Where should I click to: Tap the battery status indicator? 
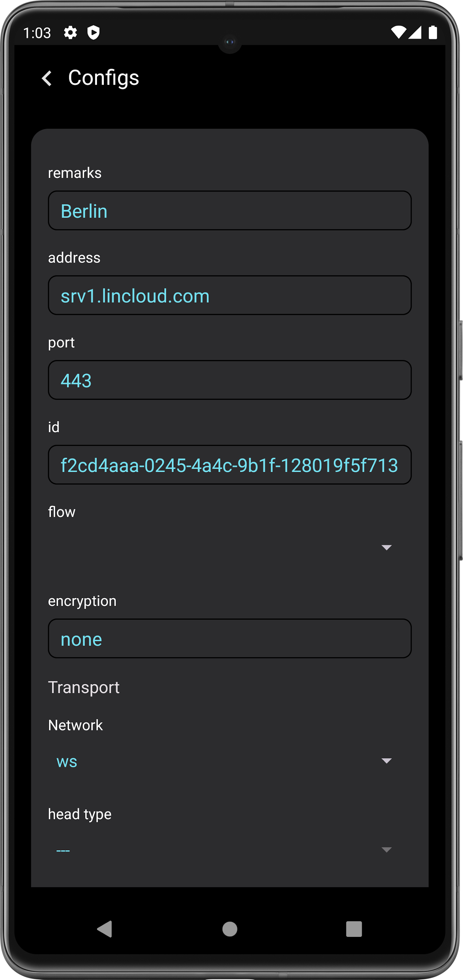point(433,33)
